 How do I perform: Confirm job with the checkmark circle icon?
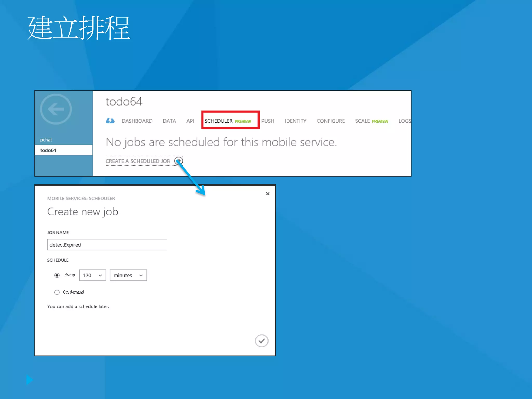[x=261, y=341]
